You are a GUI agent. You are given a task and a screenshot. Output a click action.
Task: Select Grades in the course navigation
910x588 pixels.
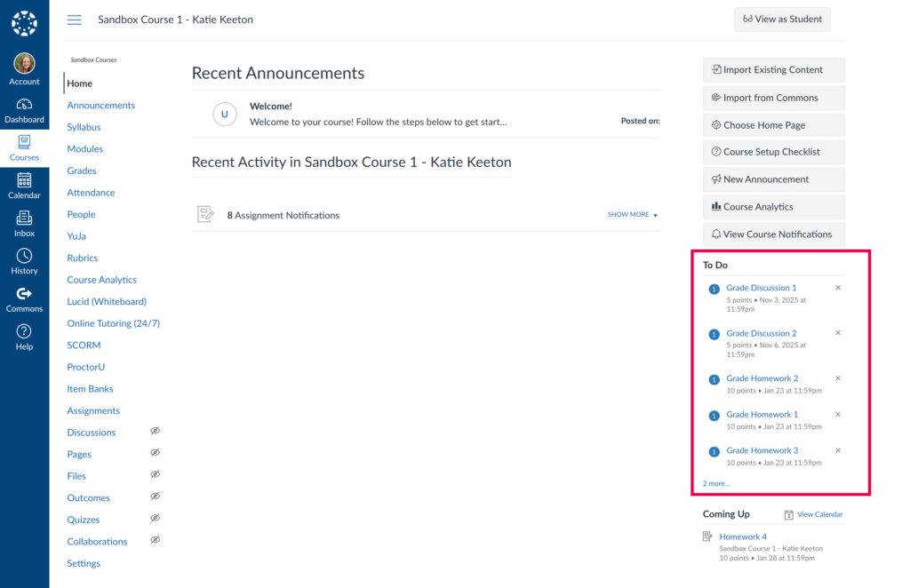pos(82,171)
